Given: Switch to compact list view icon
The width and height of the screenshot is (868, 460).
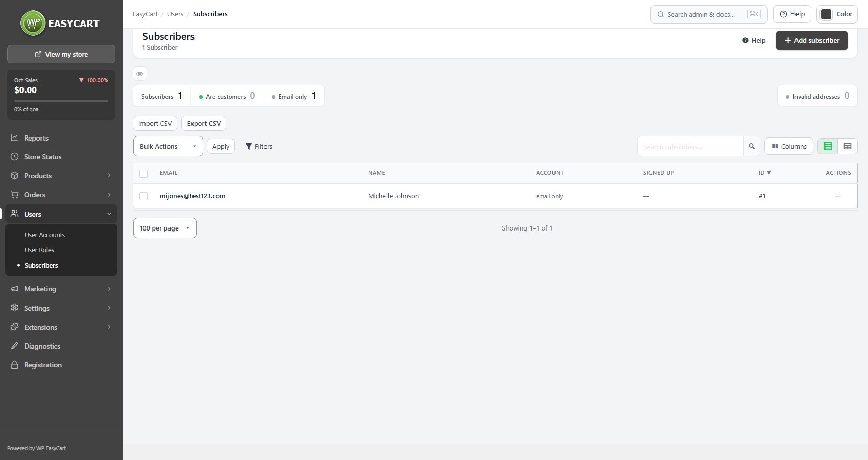Looking at the screenshot, I should pos(828,146).
